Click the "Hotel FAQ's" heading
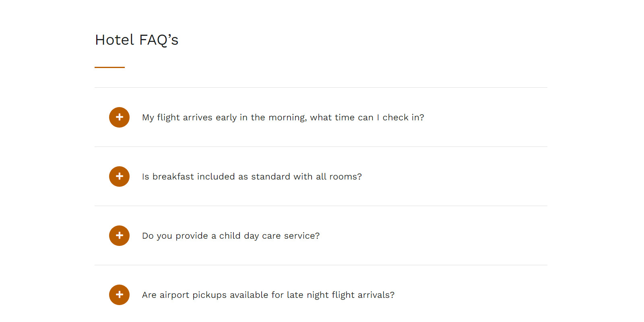 (136, 40)
